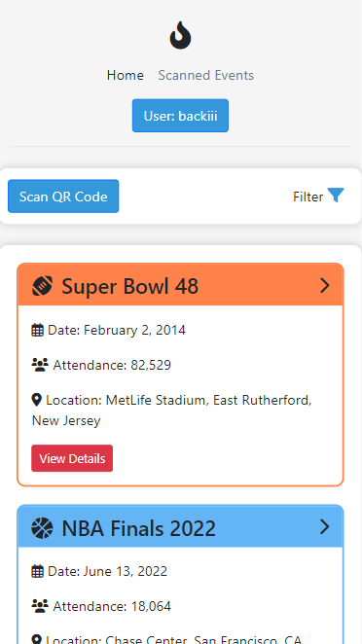Click the flame logo icon
Screen dimensions: 362x644
pos(180,35)
